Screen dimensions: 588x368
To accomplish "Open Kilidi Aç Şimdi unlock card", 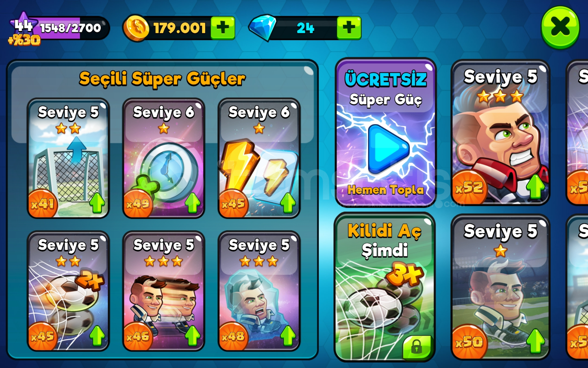I will point(385,287).
